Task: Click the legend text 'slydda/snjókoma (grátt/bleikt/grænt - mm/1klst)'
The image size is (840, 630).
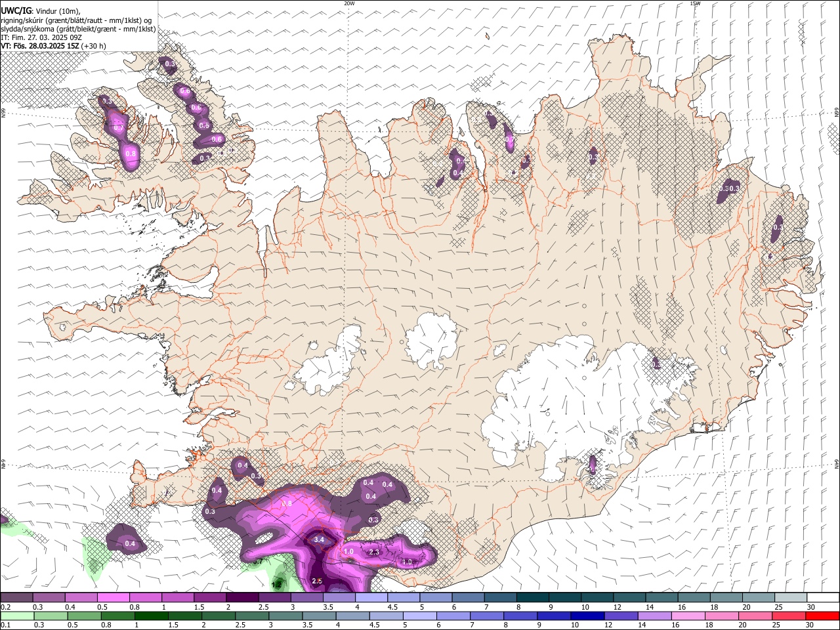Action: [78, 29]
